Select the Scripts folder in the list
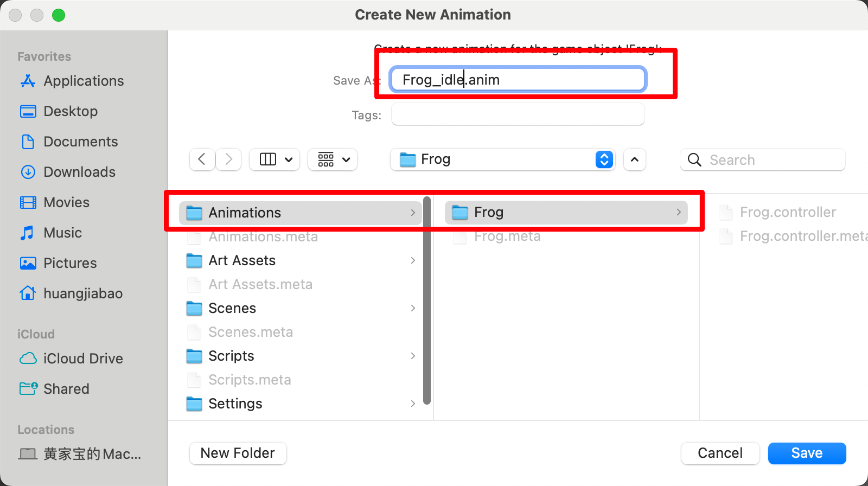 (301, 356)
